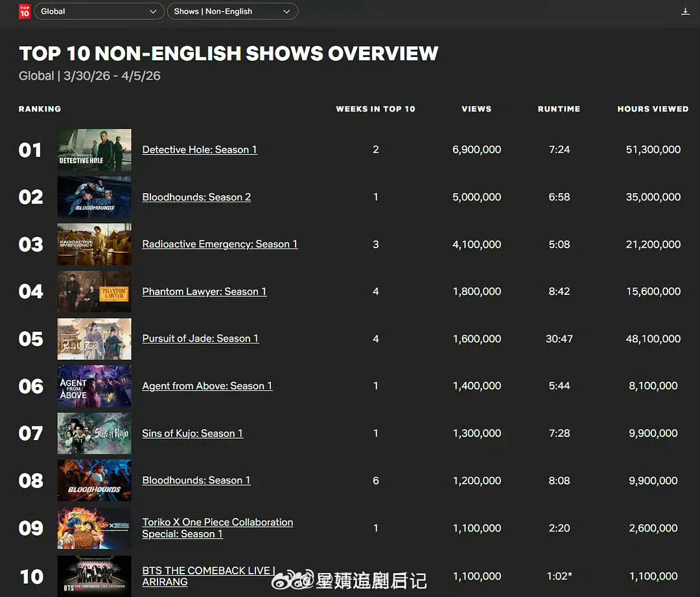Click rank number 05

coord(31,339)
